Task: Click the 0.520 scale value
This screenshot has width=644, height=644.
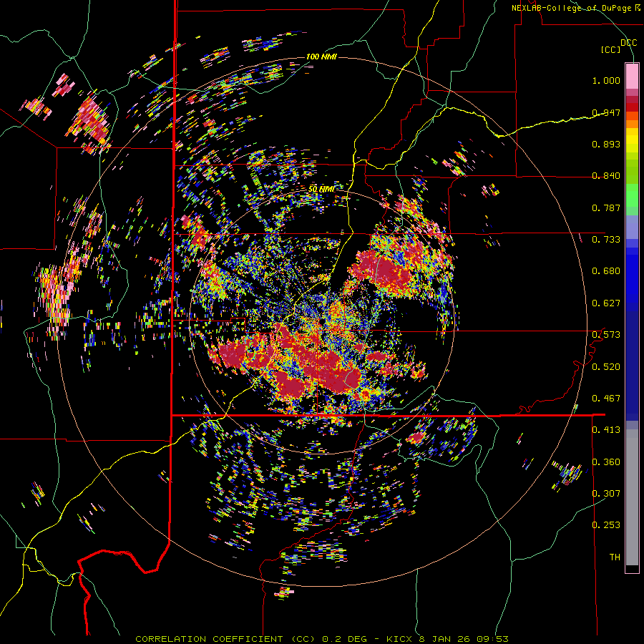Action: point(606,367)
